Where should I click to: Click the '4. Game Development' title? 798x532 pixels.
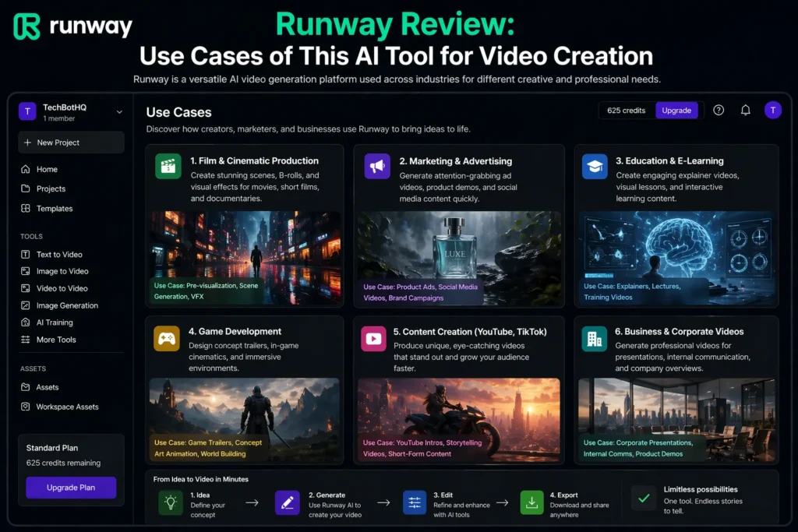[235, 332]
